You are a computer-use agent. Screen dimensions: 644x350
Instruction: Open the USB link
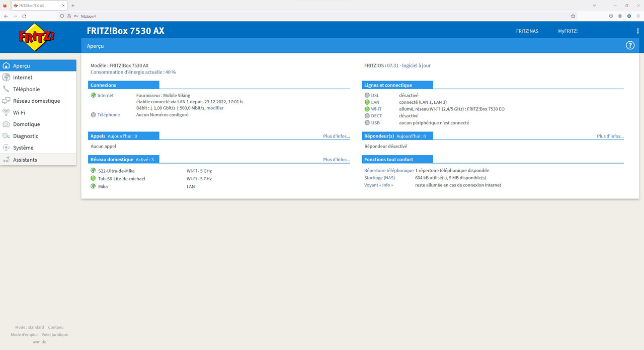(375, 123)
